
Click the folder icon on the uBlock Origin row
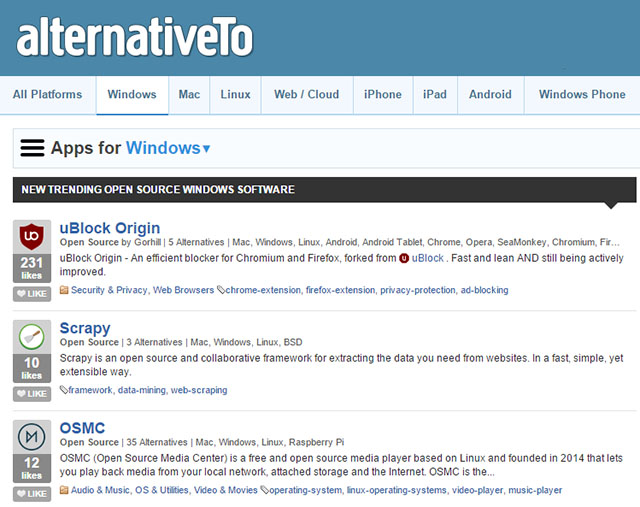64,290
